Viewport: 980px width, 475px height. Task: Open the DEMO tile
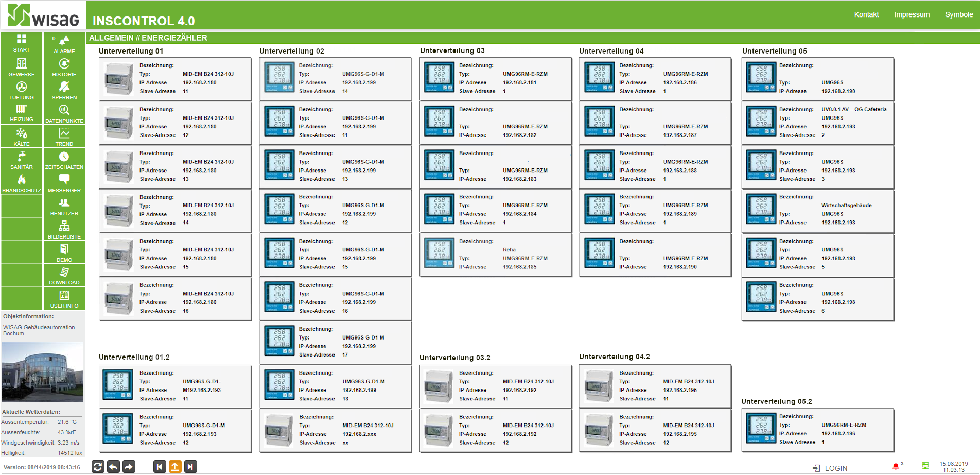(64, 252)
